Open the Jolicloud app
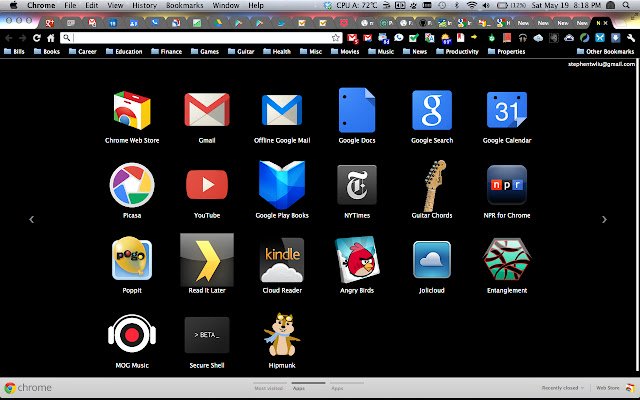 [x=432, y=260]
